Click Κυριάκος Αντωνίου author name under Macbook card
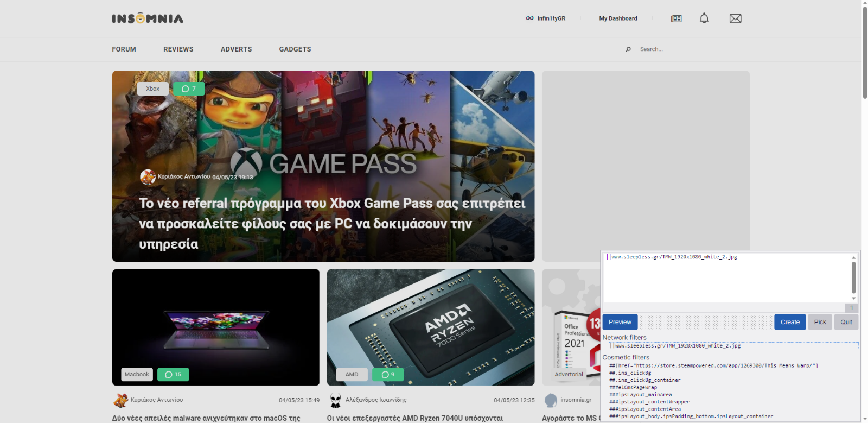The height and width of the screenshot is (423, 868). pyautogui.click(x=157, y=400)
